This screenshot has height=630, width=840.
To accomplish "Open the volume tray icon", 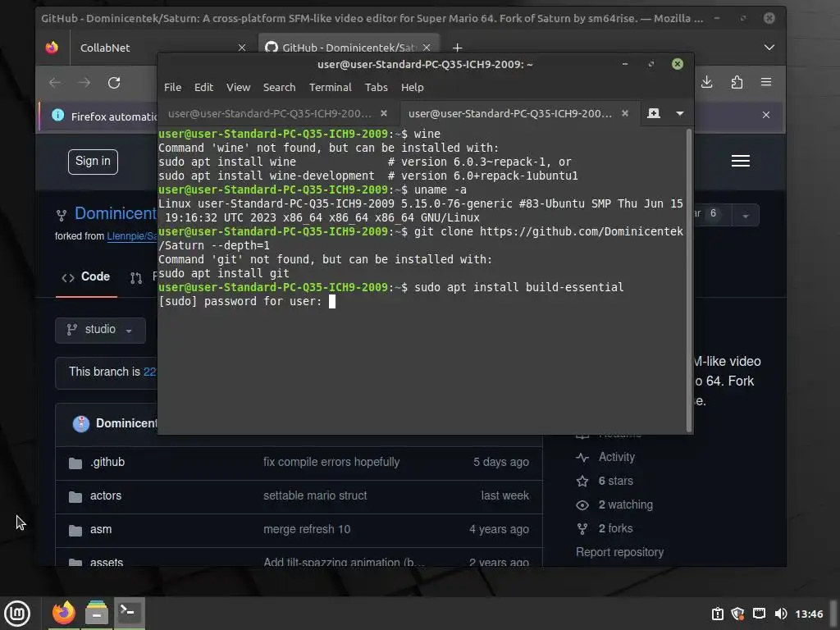I will pyautogui.click(x=781, y=614).
